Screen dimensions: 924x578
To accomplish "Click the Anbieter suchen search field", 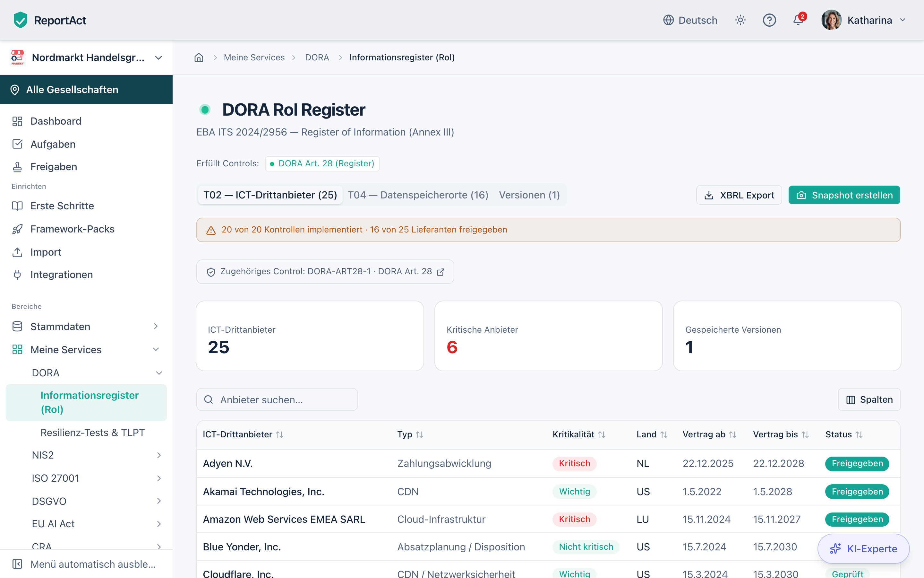I will (277, 399).
